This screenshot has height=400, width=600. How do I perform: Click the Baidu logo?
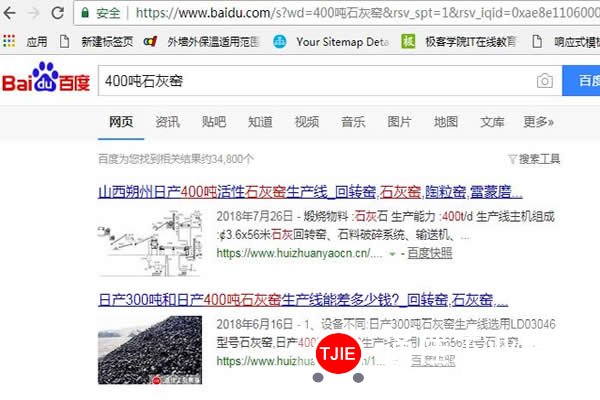(x=46, y=77)
